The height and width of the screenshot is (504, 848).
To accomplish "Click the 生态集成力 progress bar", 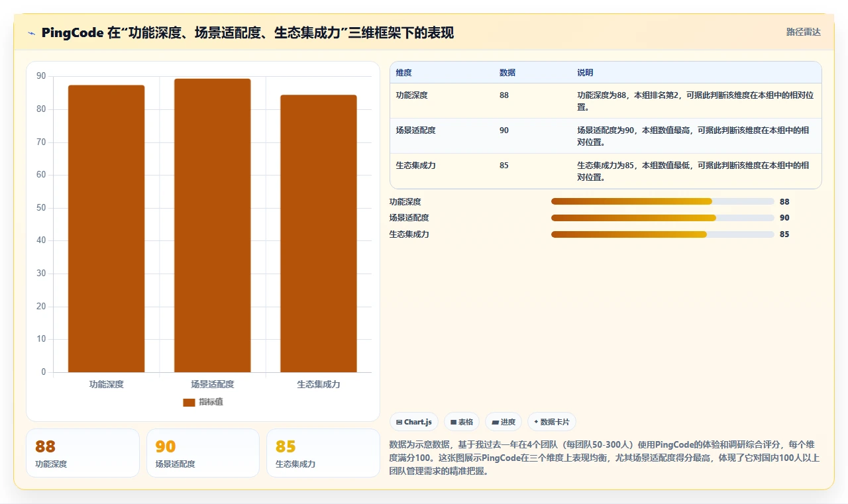I will click(x=662, y=234).
